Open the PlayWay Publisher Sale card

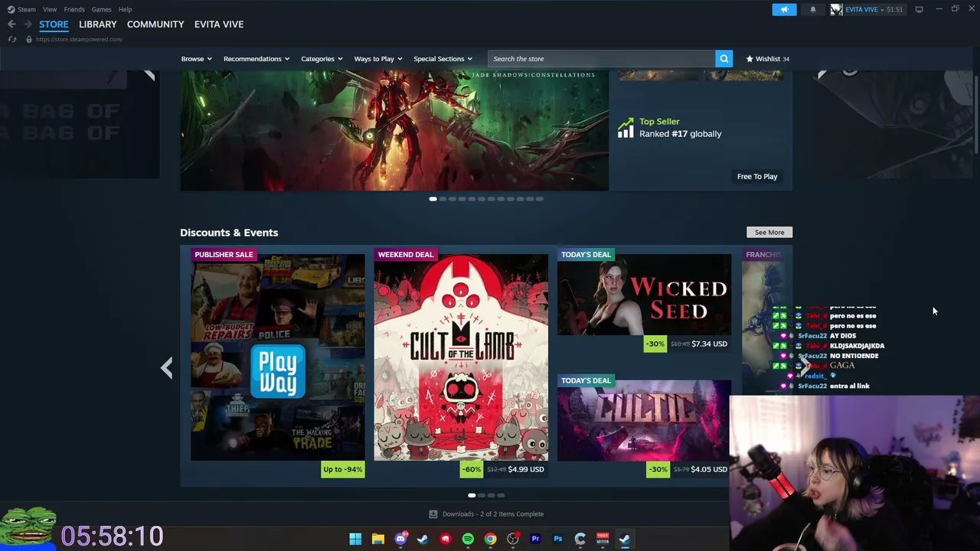(x=278, y=357)
